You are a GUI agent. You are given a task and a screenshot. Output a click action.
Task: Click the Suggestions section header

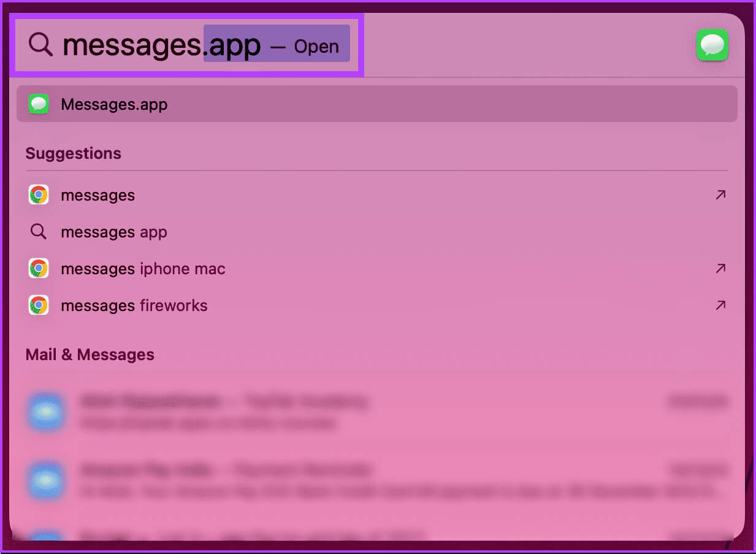74,153
